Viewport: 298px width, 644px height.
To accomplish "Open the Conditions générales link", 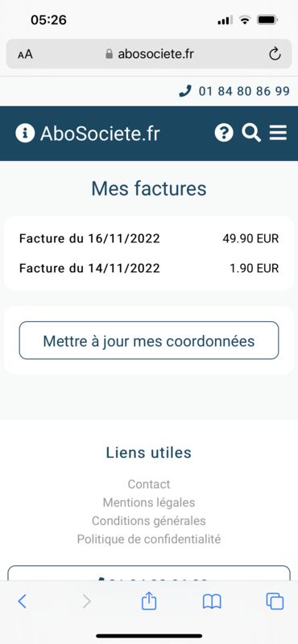I will pos(149,521).
